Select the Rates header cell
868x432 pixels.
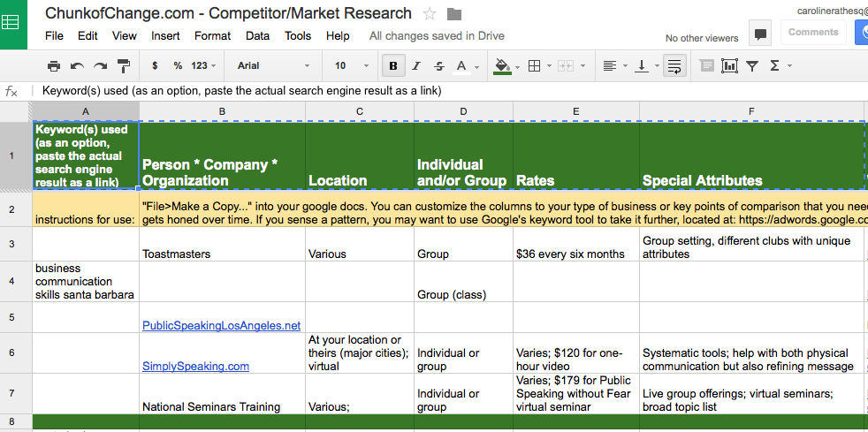click(576, 156)
